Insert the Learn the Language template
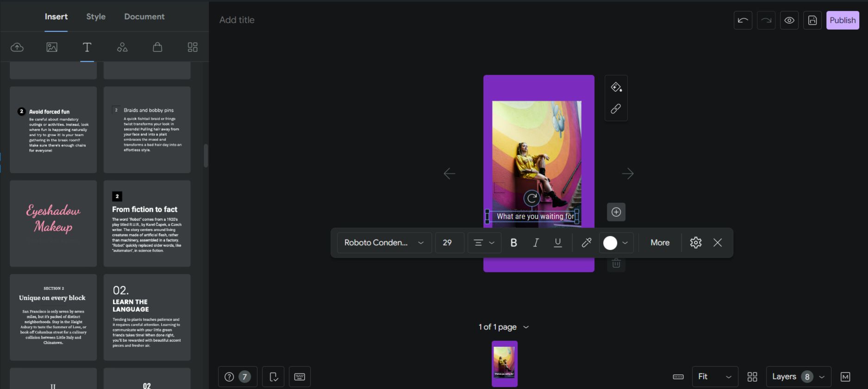This screenshot has height=389, width=868. [x=147, y=317]
